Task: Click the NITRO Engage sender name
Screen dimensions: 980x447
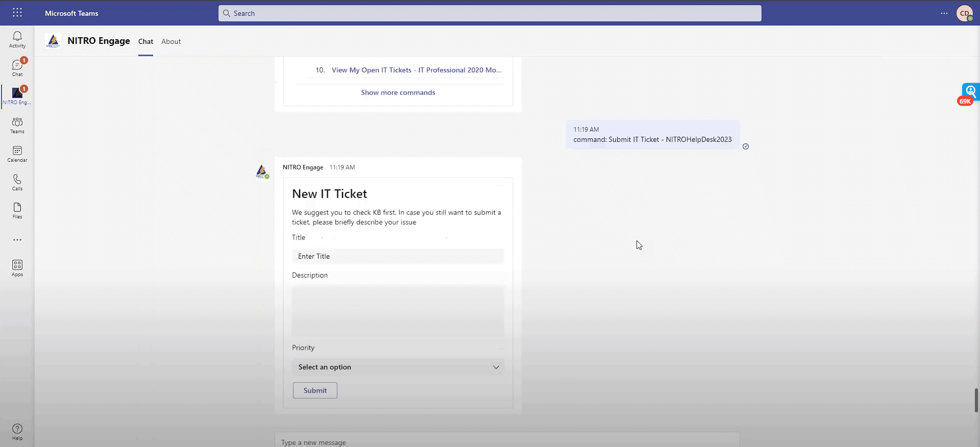Action: [303, 167]
